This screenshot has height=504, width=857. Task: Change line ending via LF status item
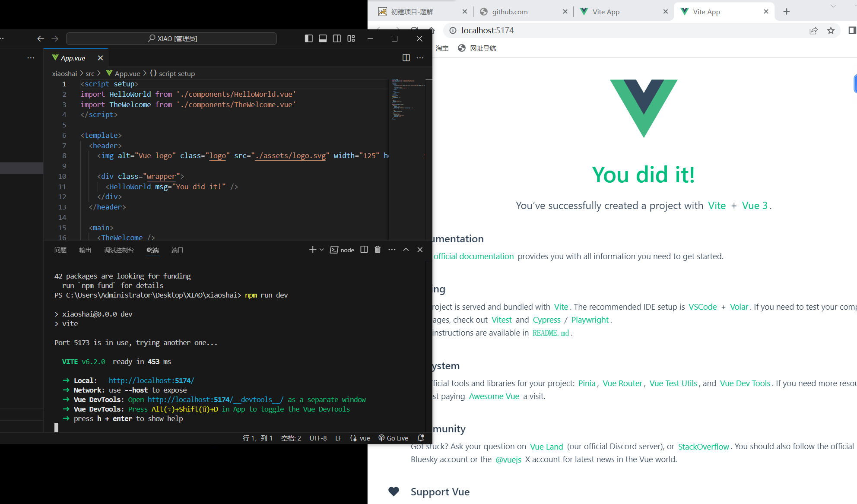click(x=338, y=438)
